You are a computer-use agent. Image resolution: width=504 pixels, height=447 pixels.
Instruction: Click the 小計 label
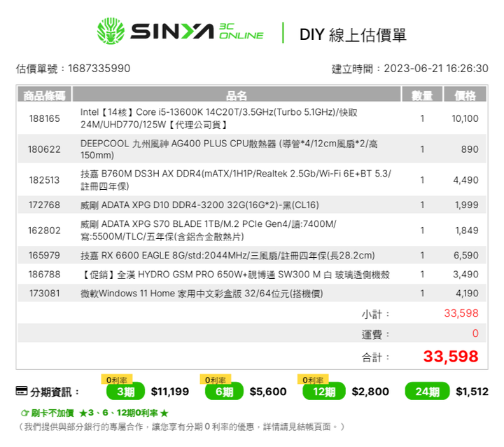(x=375, y=314)
